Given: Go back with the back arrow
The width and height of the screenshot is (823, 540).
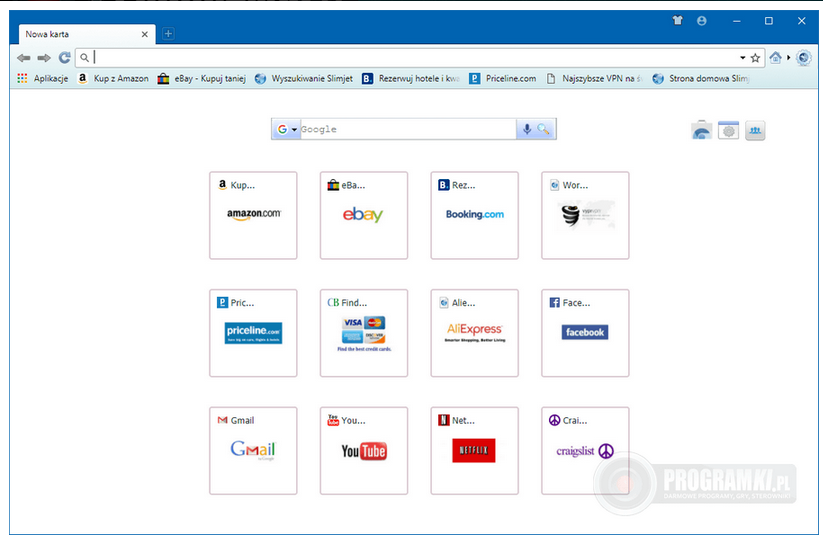Looking at the screenshot, I should pyautogui.click(x=24, y=58).
